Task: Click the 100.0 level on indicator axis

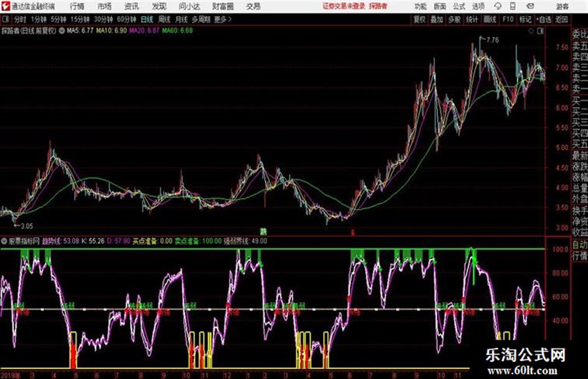Action: (560, 249)
